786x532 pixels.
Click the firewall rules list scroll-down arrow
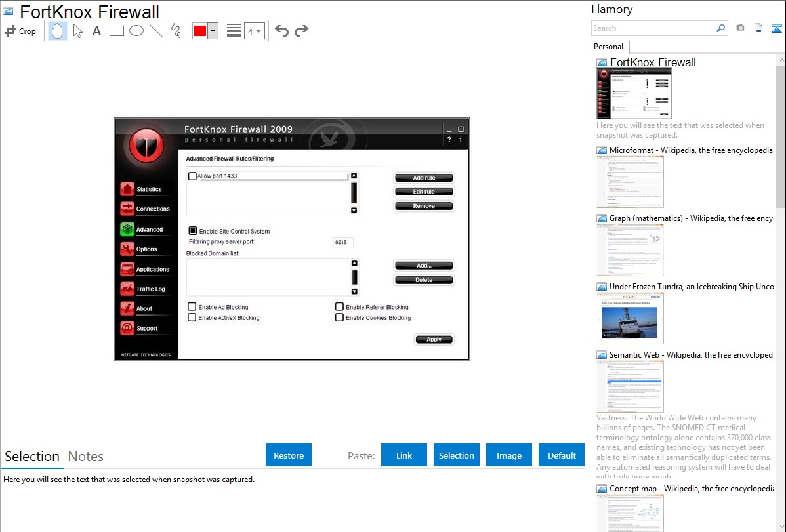354,211
